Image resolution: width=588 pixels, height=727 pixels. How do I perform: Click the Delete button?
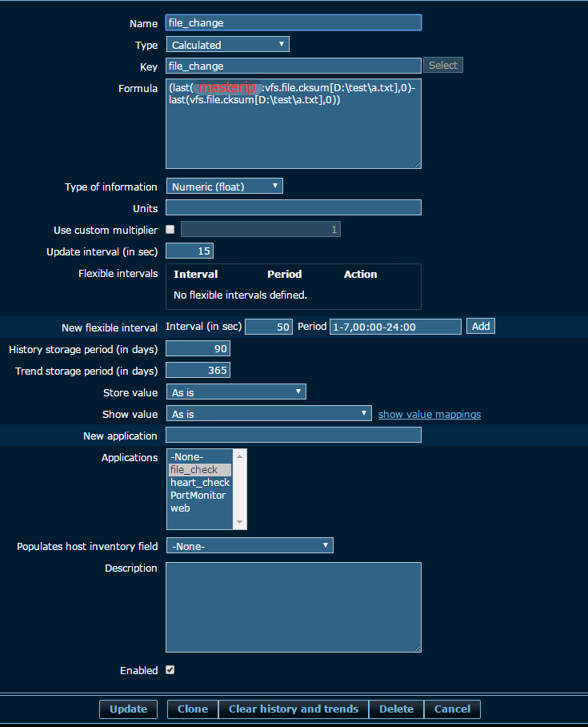396,709
